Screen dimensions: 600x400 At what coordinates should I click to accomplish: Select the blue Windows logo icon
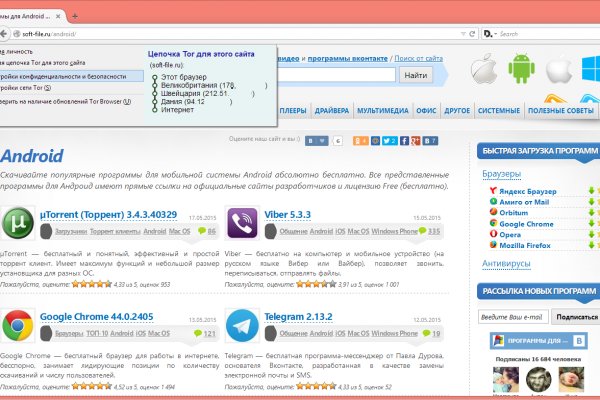point(591,69)
